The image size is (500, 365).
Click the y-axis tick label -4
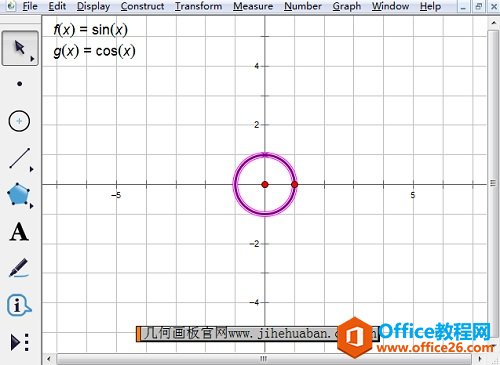coord(254,302)
